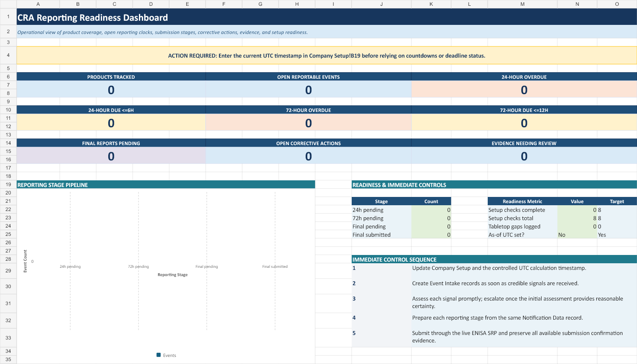
Task: Select step 2 Create Event Intake text
Action: 495,283
